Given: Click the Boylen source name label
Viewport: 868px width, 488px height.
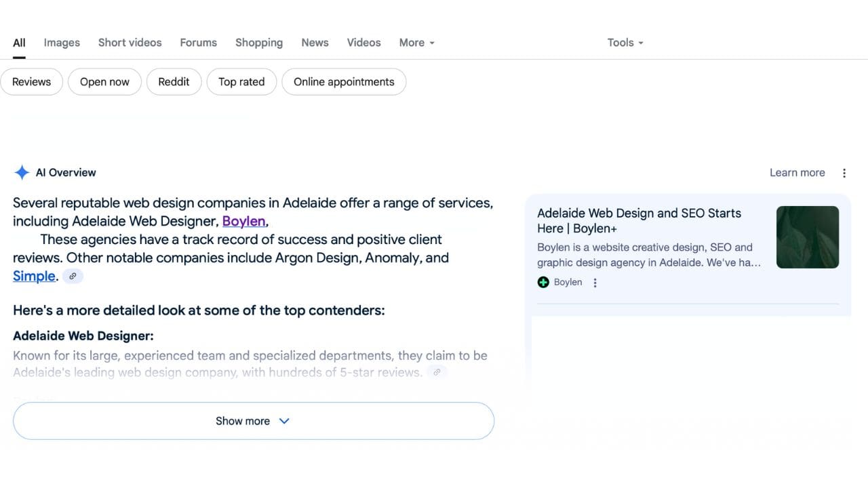Looking at the screenshot, I should click(x=568, y=283).
